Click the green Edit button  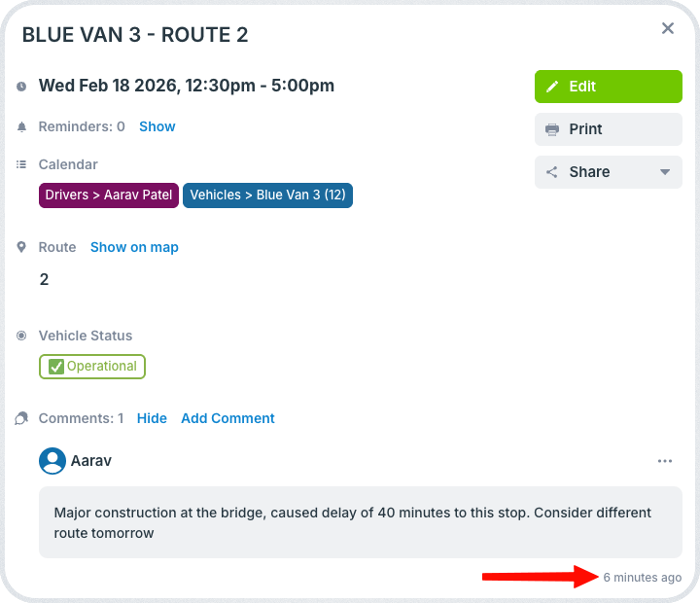(x=609, y=87)
